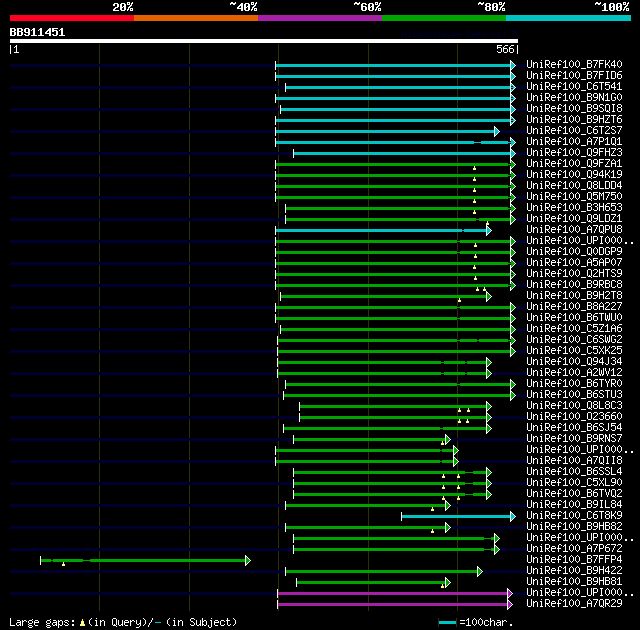This screenshot has height=630, width=640.
Task: Select the UniRef100_Q94K19 label
Action: (574, 175)
